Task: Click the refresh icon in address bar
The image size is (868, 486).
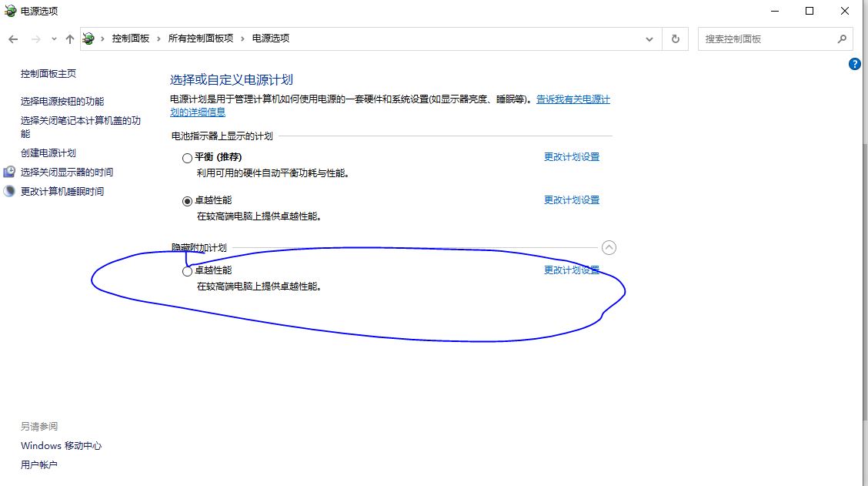Action: click(x=675, y=39)
